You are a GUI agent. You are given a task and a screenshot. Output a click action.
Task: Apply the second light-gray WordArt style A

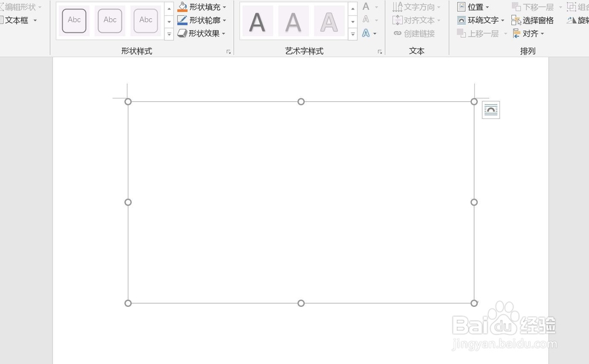pos(293,21)
